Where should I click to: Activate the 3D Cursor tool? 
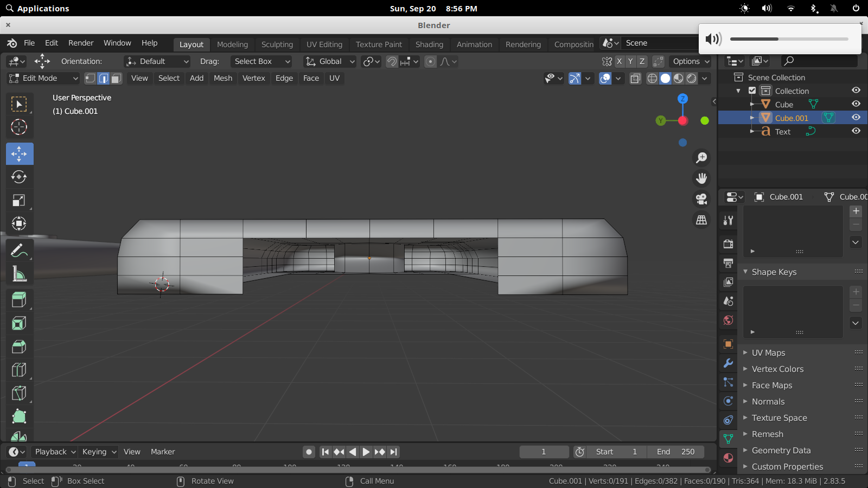click(19, 127)
